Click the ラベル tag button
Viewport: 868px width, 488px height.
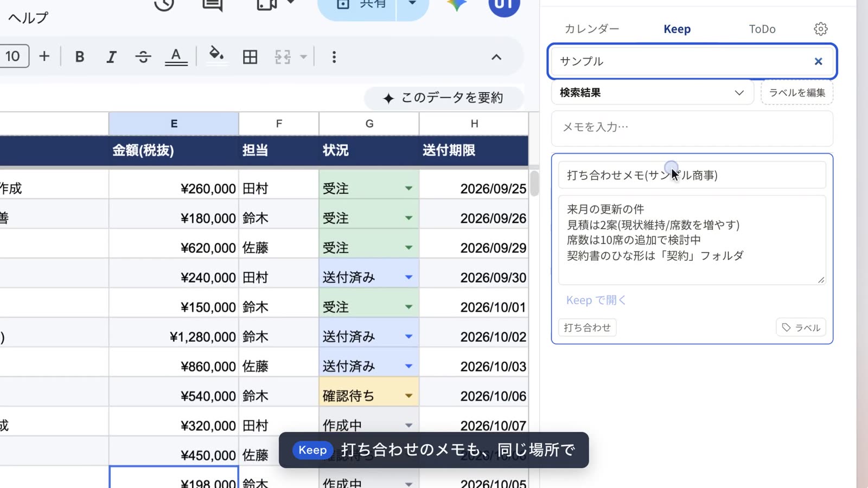pos(801,328)
